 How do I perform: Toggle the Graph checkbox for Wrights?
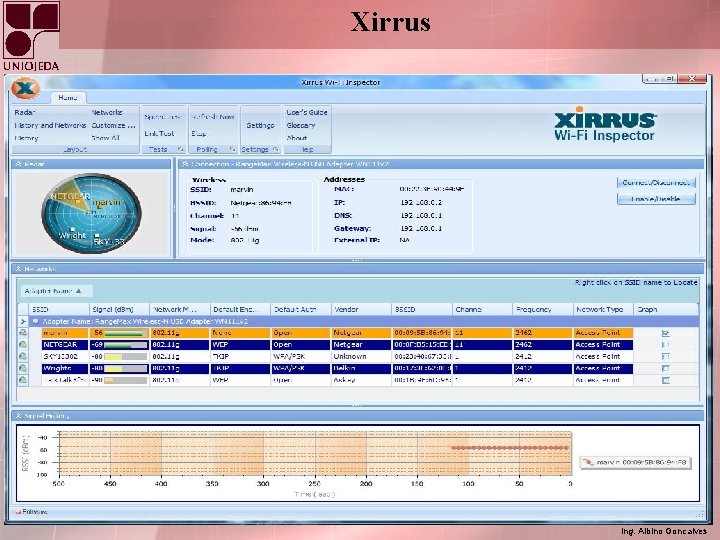[x=666, y=368]
